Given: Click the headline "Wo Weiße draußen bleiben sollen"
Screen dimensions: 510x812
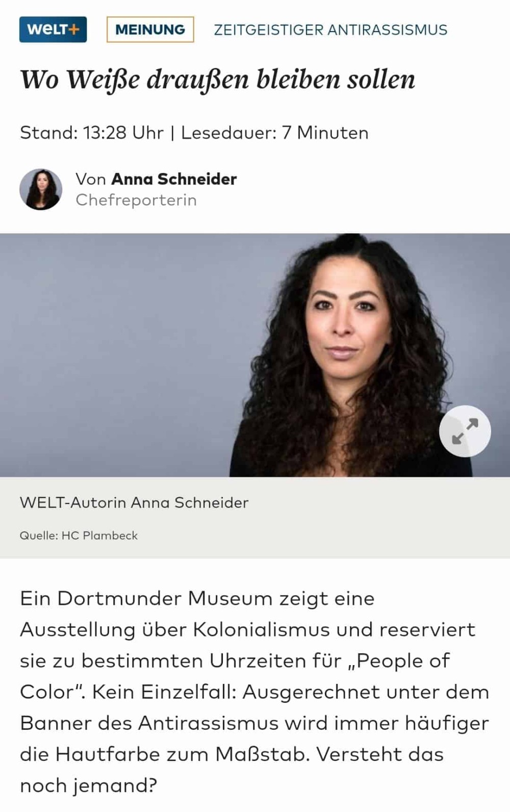Looking at the screenshot, I should 218,80.
